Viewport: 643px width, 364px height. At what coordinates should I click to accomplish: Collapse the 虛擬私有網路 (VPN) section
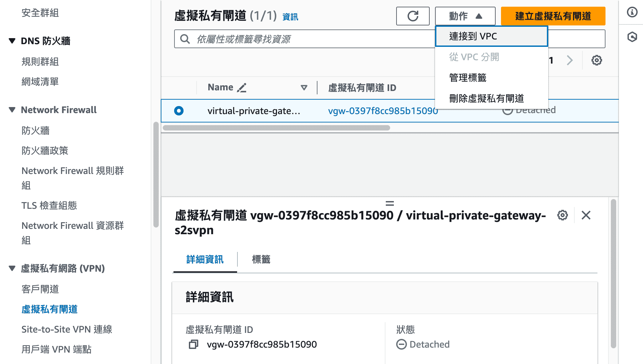pos(12,268)
